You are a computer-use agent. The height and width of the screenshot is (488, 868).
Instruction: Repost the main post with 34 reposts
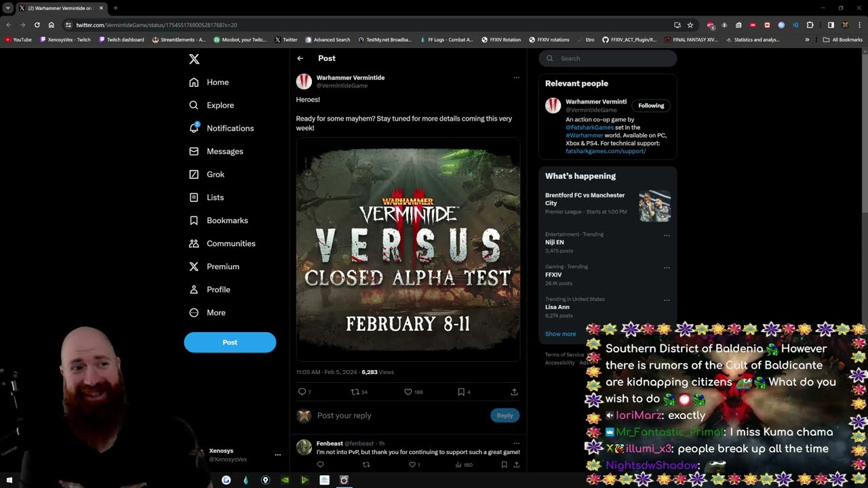click(x=359, y=392)
